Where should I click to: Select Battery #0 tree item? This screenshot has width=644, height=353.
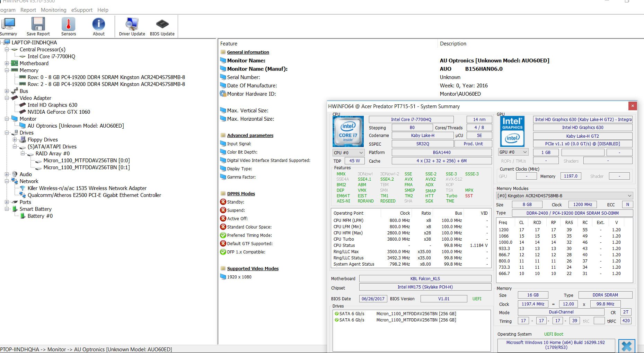[x=40, y=216]
